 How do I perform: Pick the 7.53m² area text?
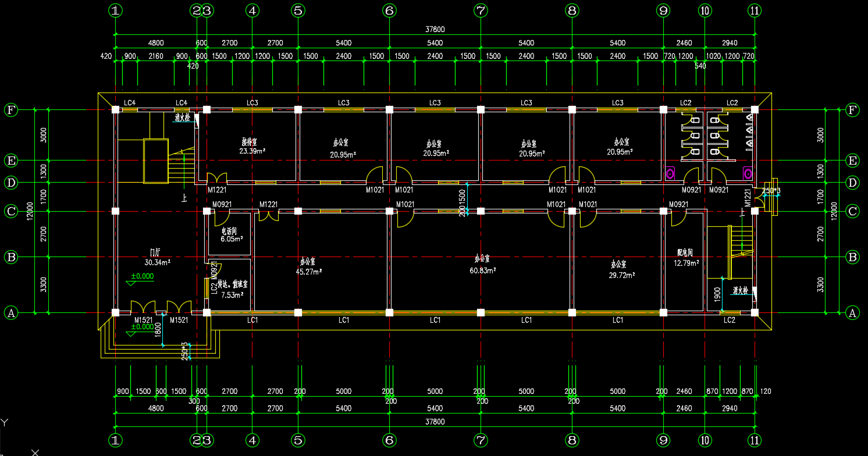[x=232, y=295]
